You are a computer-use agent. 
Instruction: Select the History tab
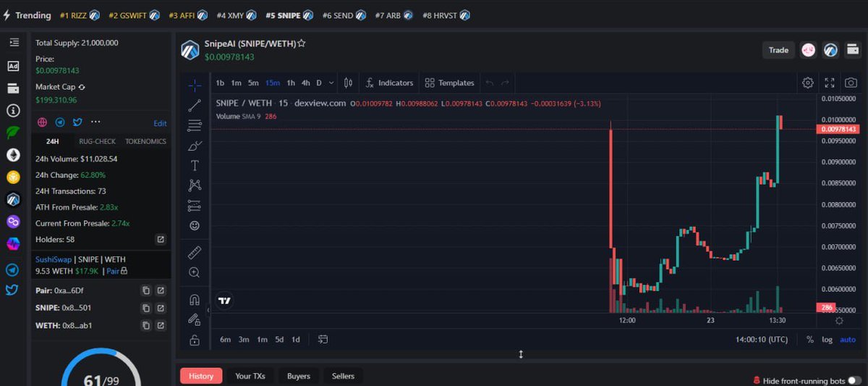201,376
